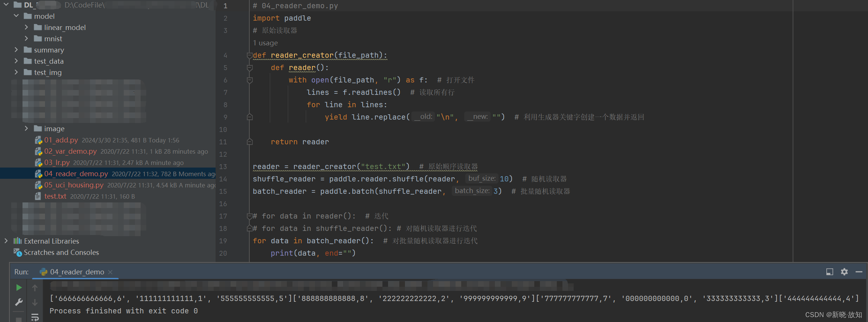
Task: Select 04_reader_demo.py in project tree
Action: 76,174
